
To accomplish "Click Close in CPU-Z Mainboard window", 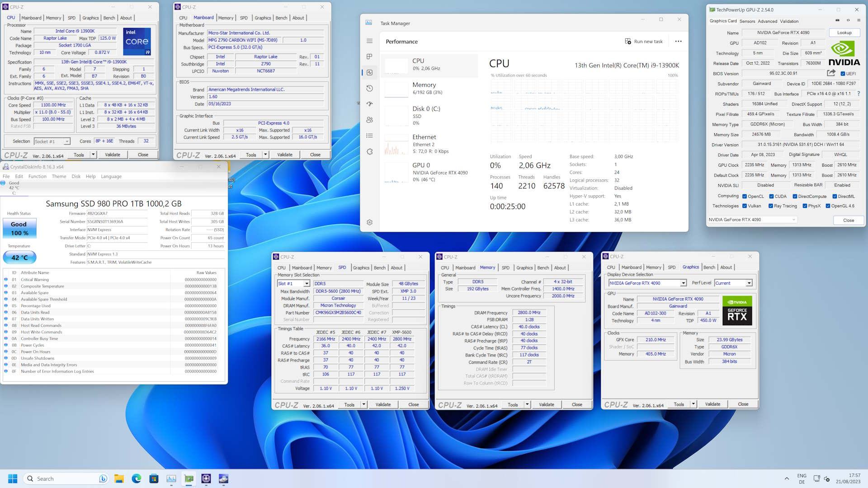I will (315, 155).
